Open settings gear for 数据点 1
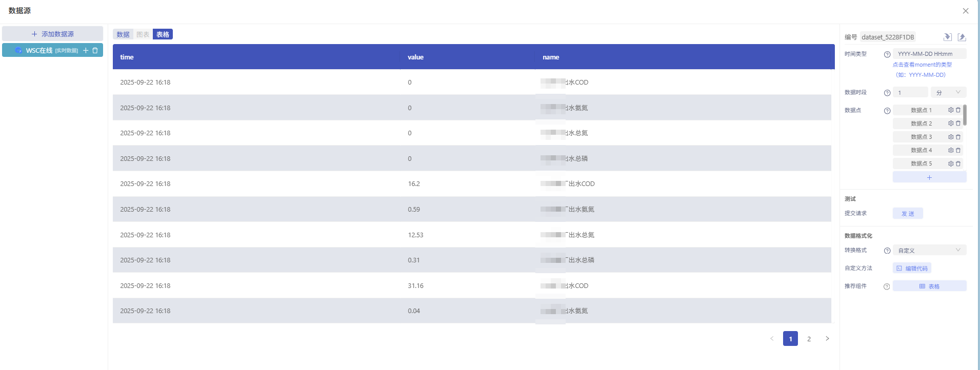Screen dimensions: 980x370 951,110
